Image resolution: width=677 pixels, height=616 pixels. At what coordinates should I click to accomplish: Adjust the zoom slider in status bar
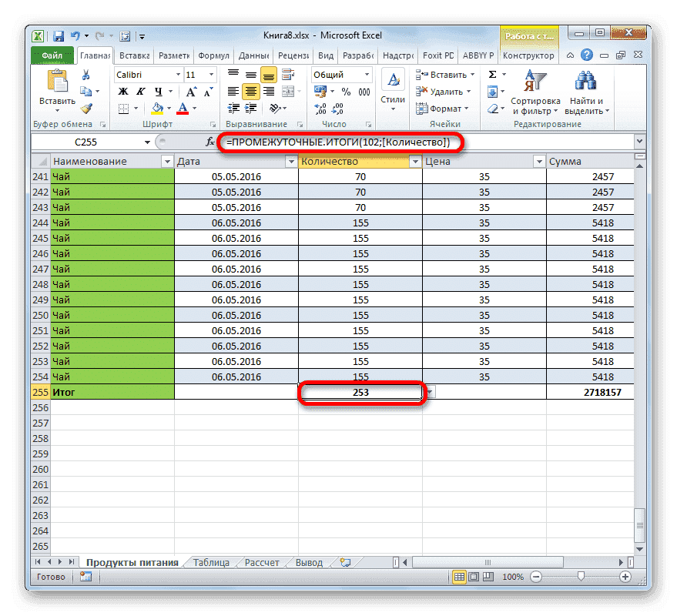(x=579, y=577)
